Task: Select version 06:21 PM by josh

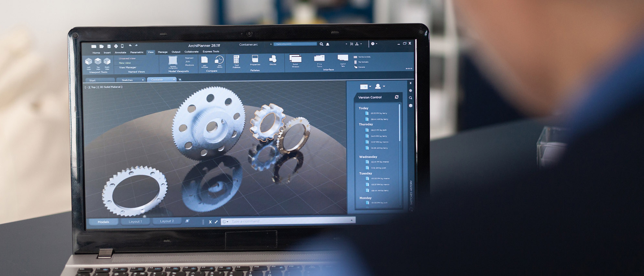Action: click(376, 130)
